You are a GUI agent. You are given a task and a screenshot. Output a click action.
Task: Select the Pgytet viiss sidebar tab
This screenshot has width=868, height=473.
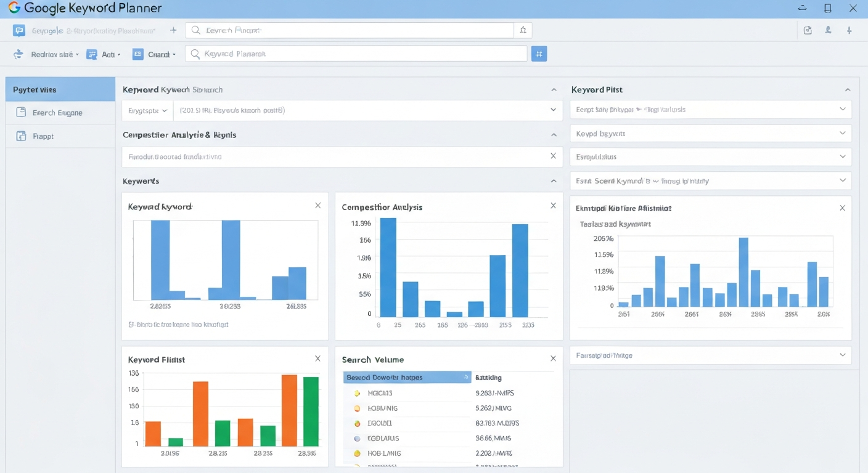click(x=60, y=89)
